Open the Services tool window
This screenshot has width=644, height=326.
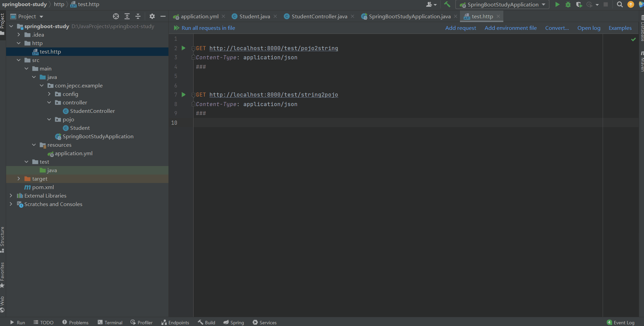click(264, 322)
